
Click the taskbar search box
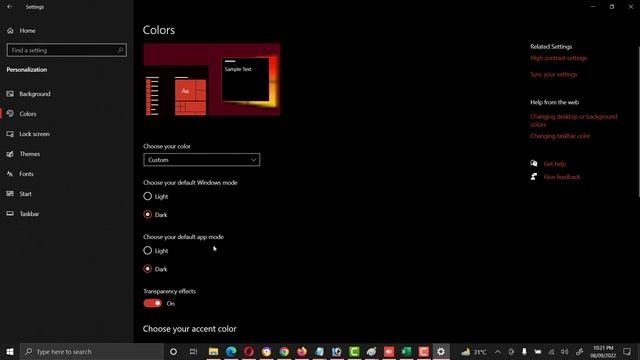(x=92, y=351)
